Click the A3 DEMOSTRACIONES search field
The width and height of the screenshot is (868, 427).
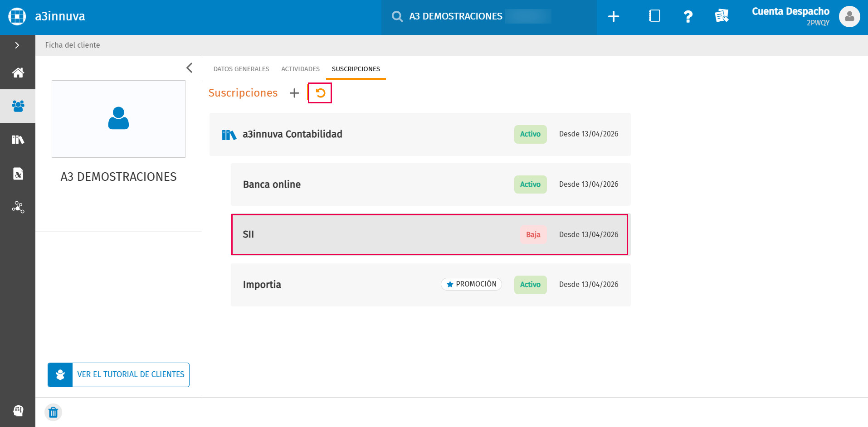(x=489, y=17)
